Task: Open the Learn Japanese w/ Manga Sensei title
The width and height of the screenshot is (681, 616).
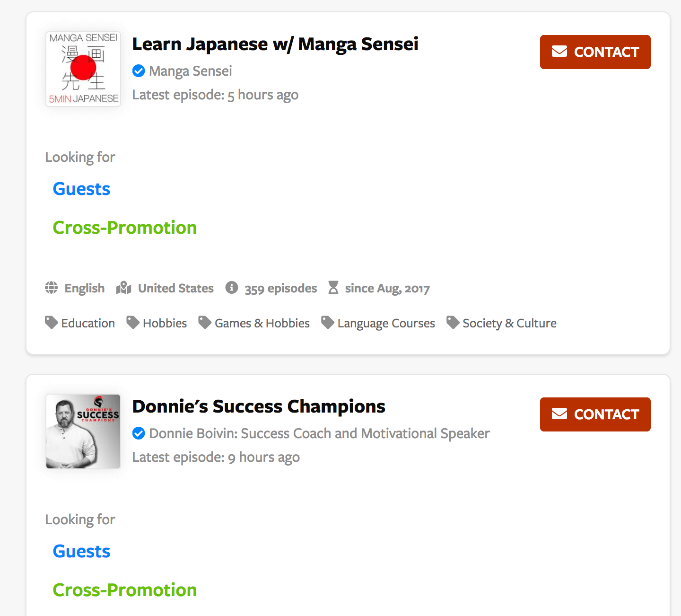Action: [275, 44]
